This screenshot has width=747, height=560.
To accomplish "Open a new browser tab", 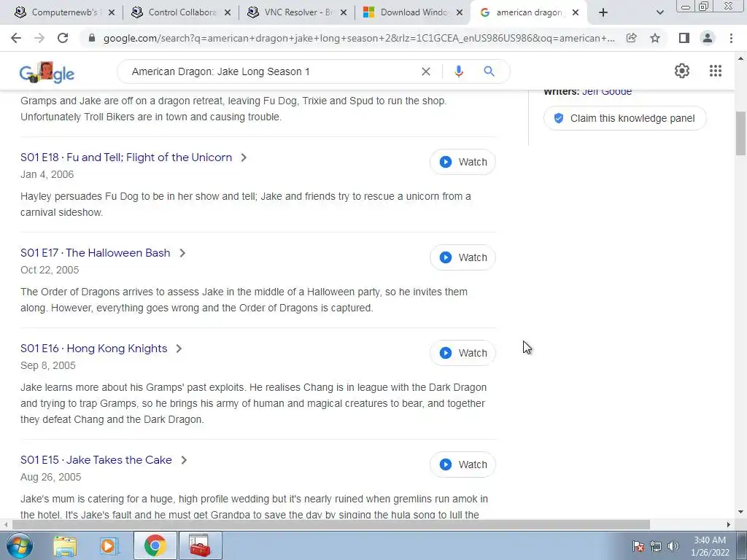I will click(x=603, y=12).
